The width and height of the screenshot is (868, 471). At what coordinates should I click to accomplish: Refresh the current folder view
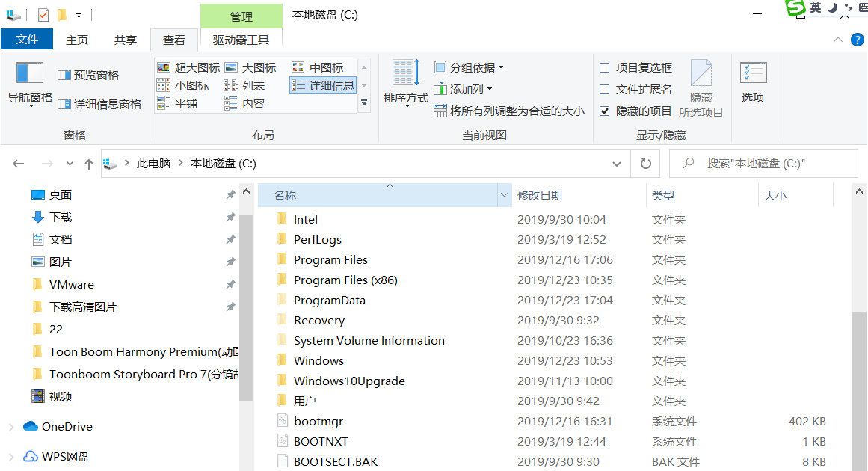click(x=645, y=163)
